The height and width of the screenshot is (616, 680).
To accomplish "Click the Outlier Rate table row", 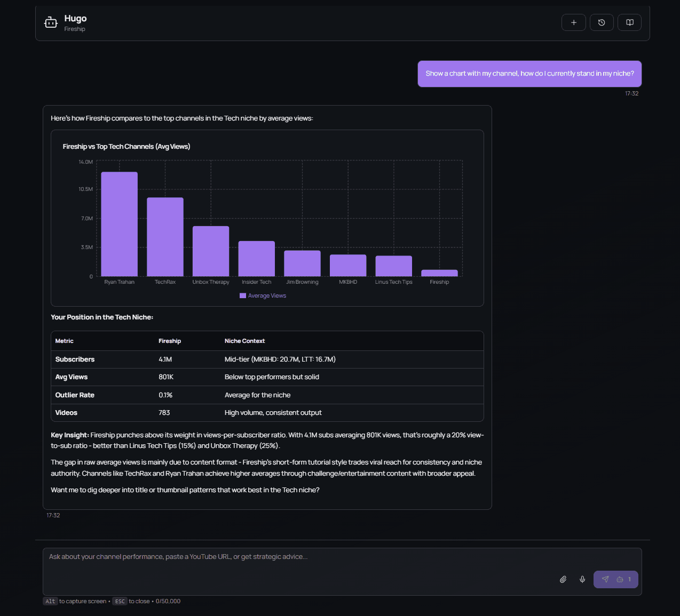I will [267, 395].
